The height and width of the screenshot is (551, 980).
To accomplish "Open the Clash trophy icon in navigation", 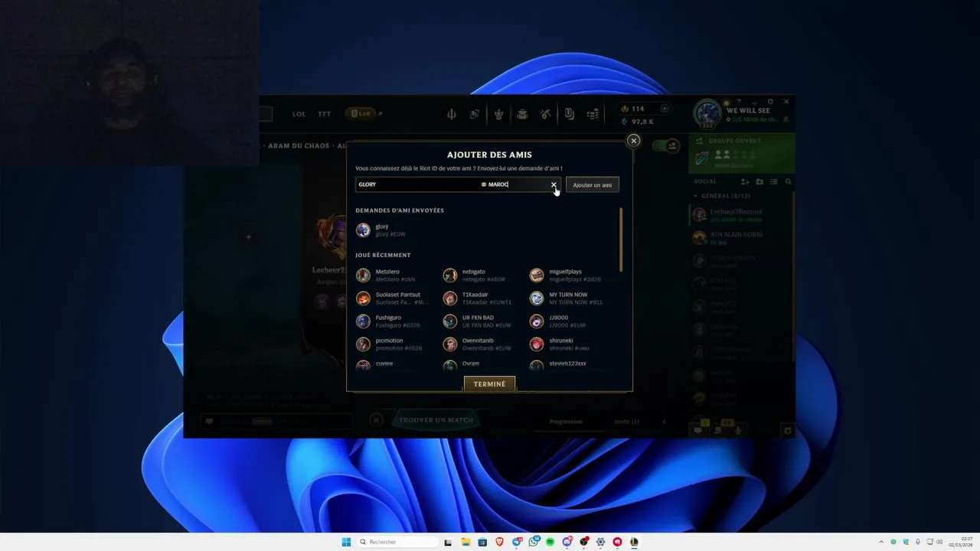I will 498,114.
